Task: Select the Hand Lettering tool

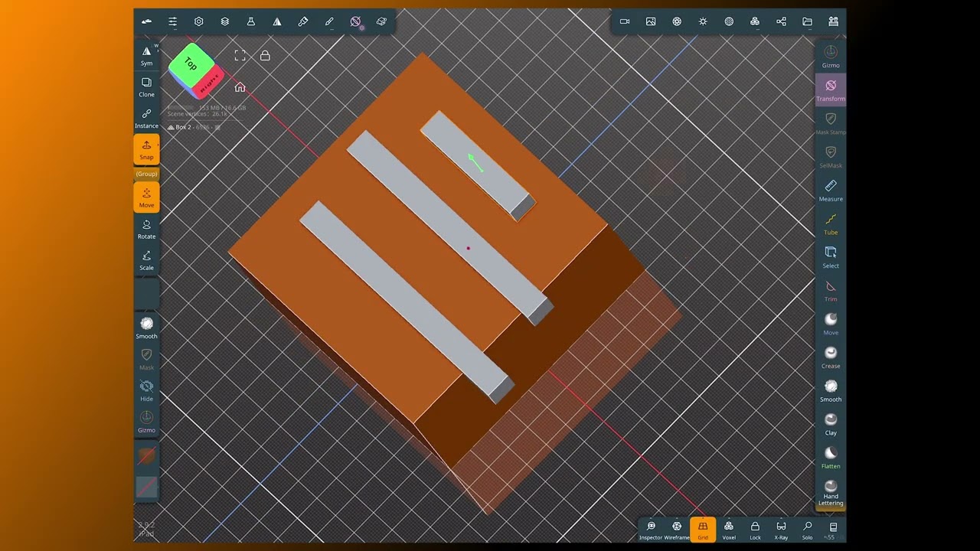Action: coord(831,492)
